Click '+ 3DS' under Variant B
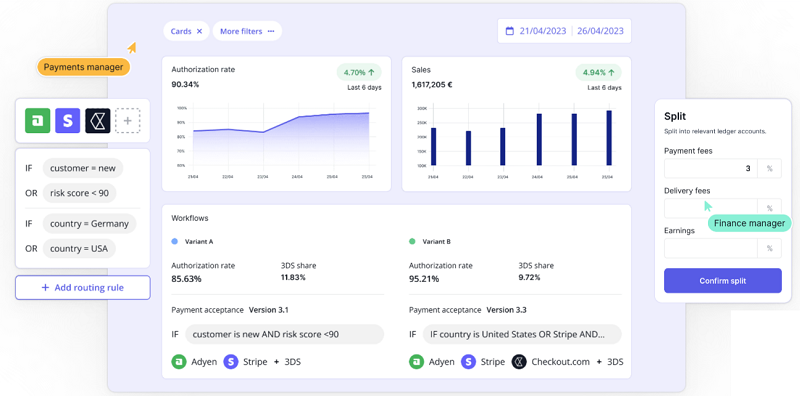This screenshot has height=396, width=800. (x=609, y=362)
